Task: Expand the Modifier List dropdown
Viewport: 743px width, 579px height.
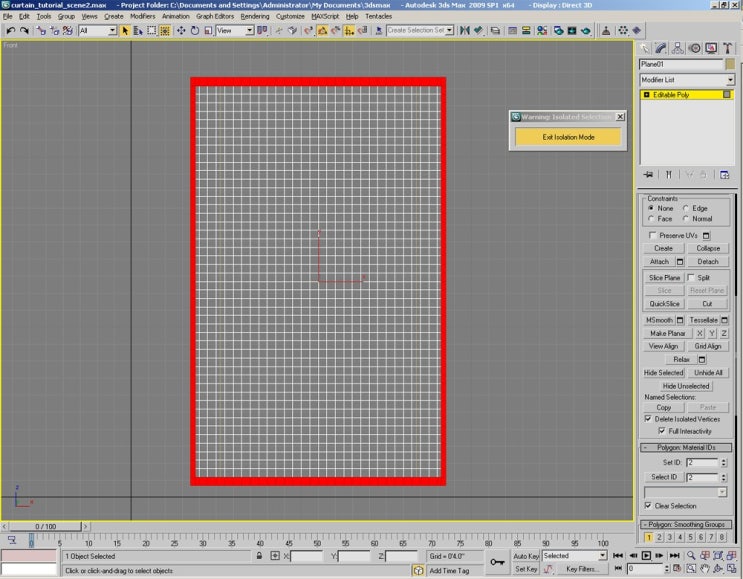Action: click(x=730, y=80)
